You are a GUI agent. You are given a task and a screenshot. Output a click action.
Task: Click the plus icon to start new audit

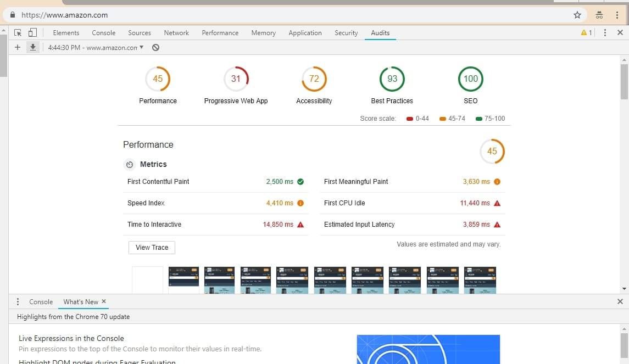[x=17, y=47]
